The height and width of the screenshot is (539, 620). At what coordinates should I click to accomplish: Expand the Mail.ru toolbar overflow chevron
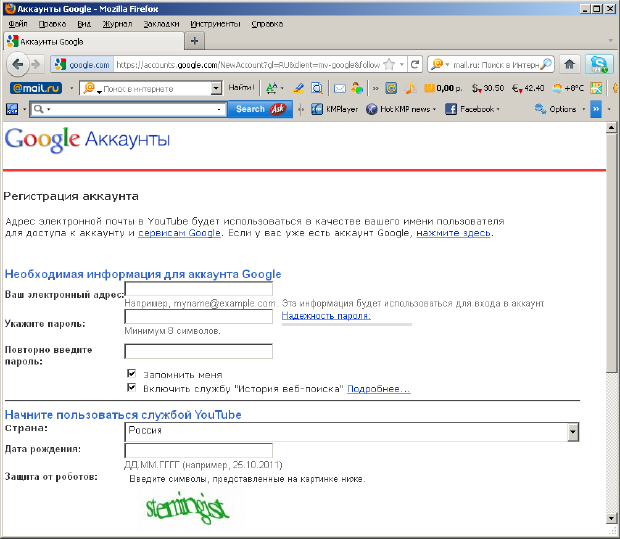(375, 88)
